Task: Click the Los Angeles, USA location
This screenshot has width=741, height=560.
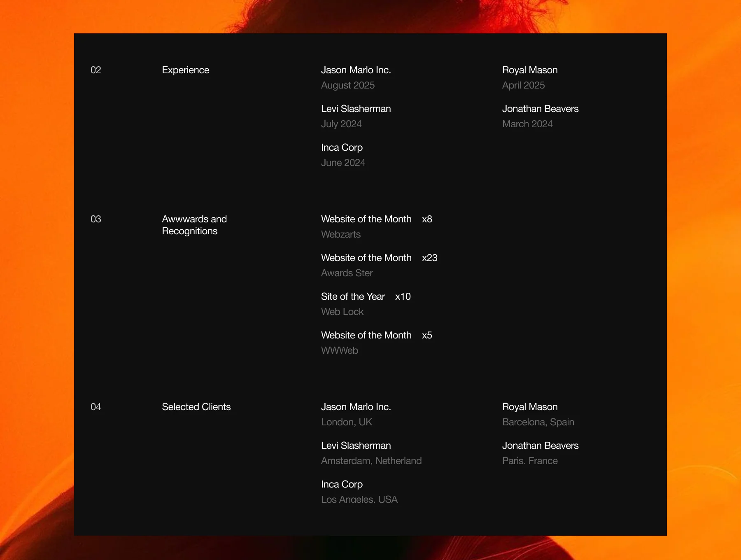Action: pyautogui.click(x=359, y=499)
